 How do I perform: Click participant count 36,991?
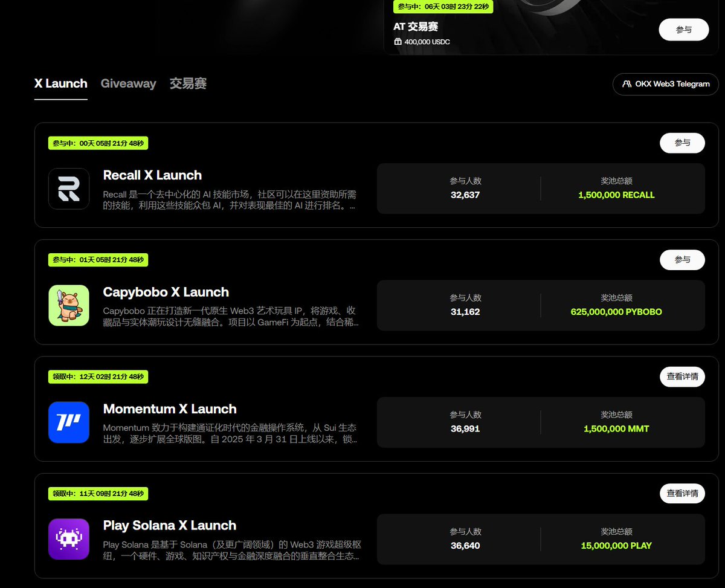[465, 428]
